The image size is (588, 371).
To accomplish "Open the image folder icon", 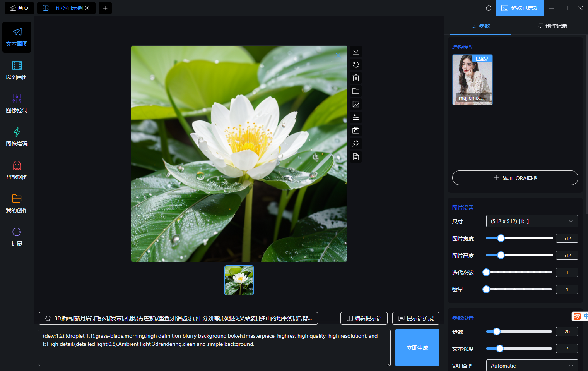I will click(356, 91).
